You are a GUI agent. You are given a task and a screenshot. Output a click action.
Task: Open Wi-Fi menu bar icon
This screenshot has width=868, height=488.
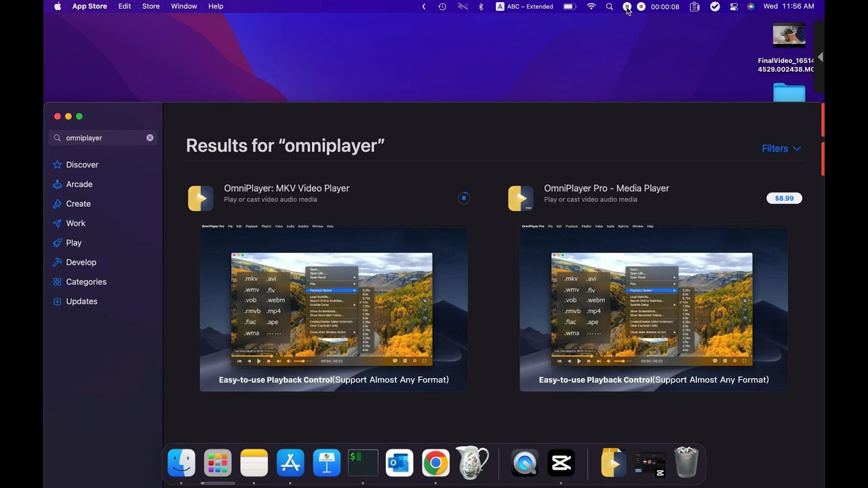point(591,6)
